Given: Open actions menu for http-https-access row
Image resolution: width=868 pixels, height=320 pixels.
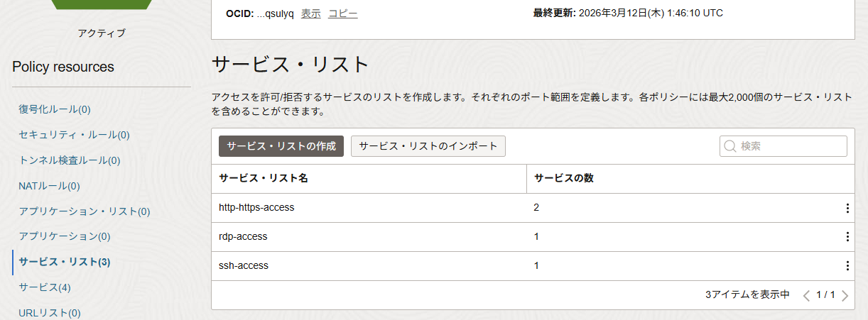Looking at the screenshot, I should 847,208.
